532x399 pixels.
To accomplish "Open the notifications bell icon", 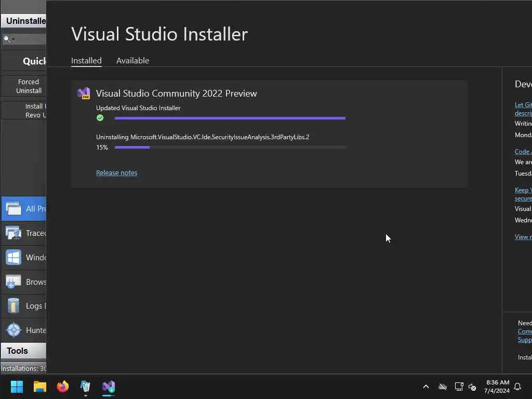I will pyautogui.click(x=518, y=387).
